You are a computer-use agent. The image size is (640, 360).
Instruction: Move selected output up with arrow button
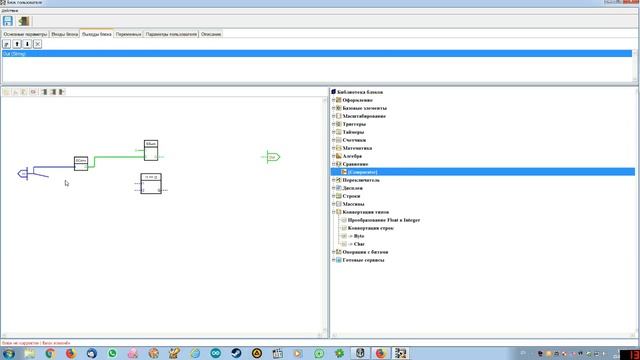pos(17,44)
